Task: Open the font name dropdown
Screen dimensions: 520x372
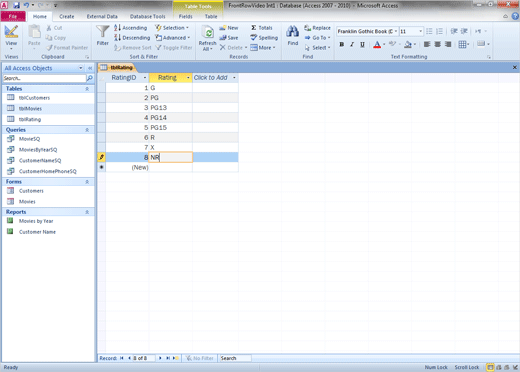Action: (396, 31)
